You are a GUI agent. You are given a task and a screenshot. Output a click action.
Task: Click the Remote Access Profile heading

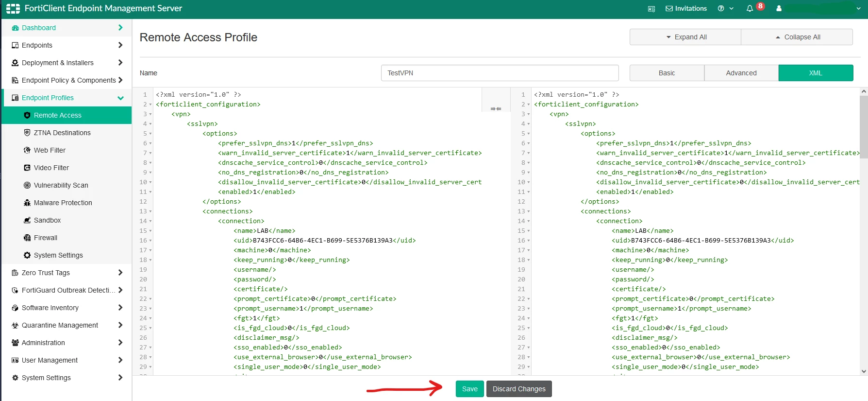(x=199, y=37)
